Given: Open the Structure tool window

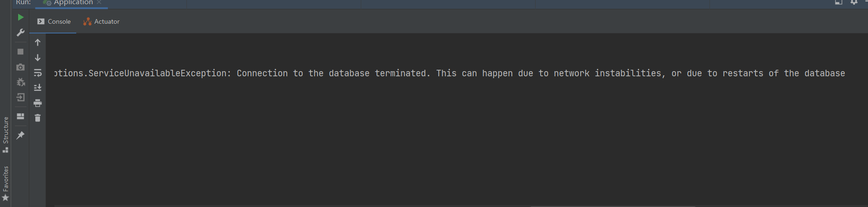Looking at the screenshot, I should pos(6,134).
